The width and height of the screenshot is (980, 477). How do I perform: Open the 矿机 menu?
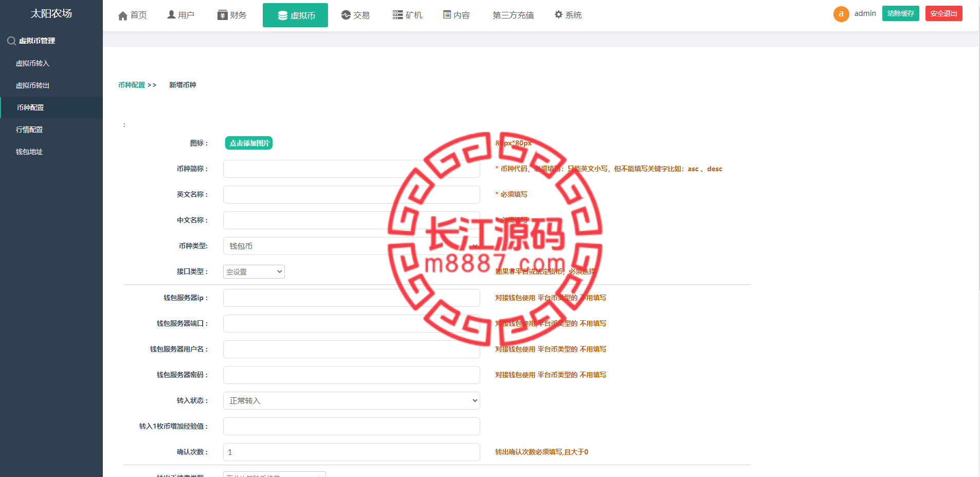coord(407,15)
